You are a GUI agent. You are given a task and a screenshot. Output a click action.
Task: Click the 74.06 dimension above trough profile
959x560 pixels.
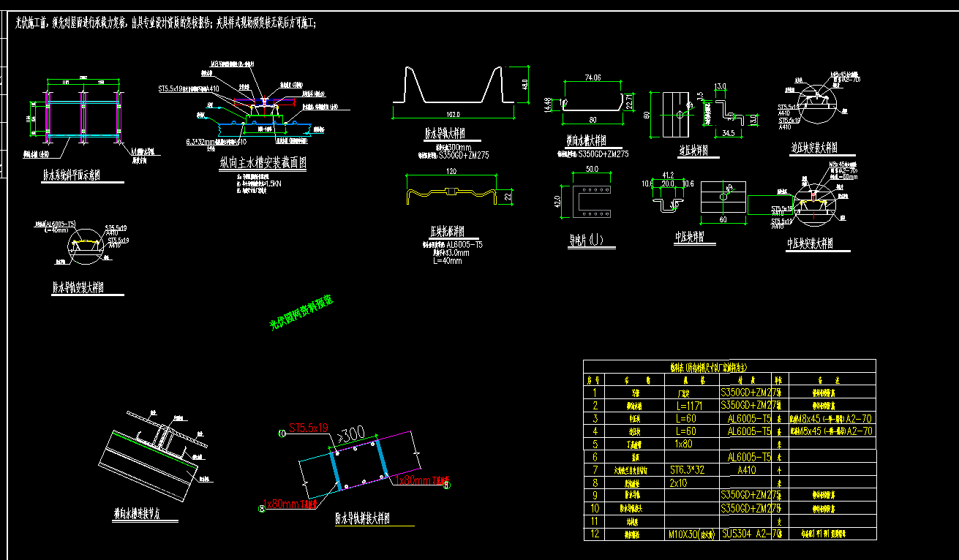593,77
